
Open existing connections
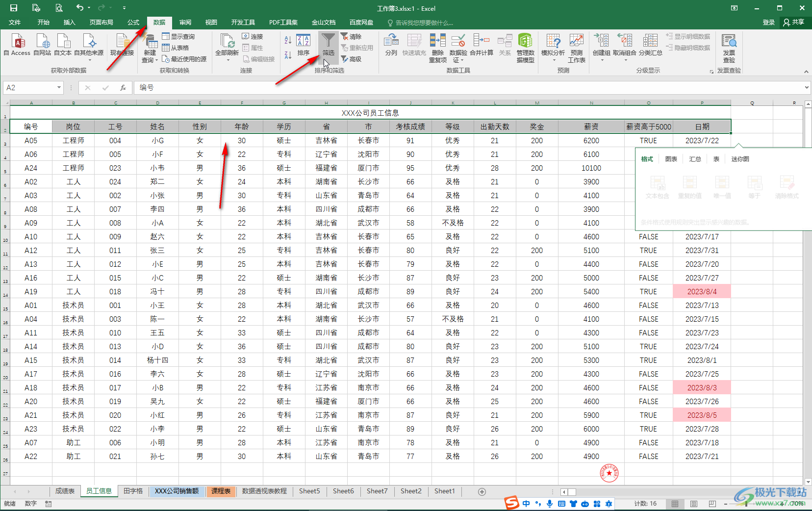tap(122, 45)
